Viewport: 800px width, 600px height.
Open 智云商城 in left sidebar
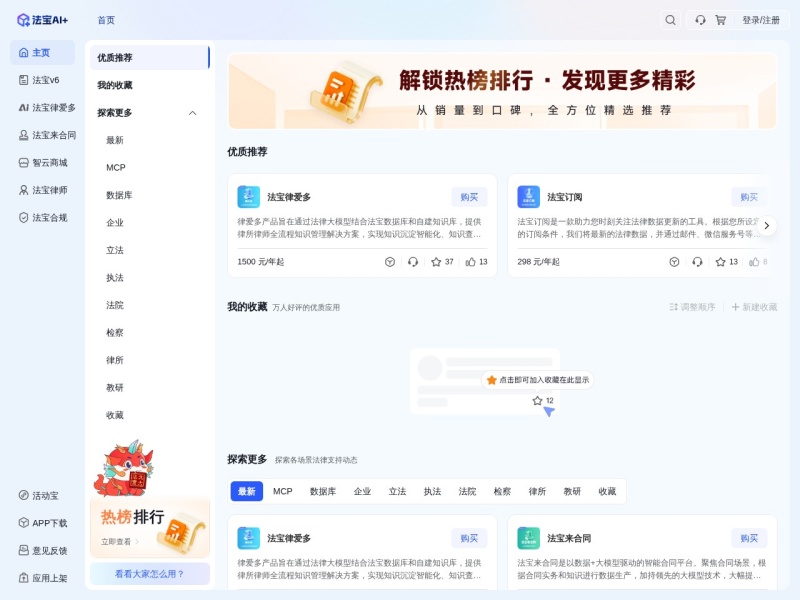coord(42,163)
